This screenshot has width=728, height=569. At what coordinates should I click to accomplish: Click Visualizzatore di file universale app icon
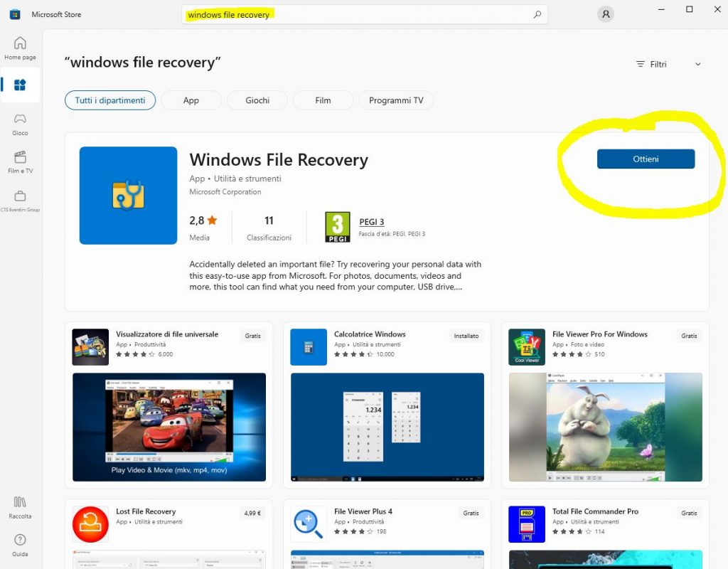pos(90,347)
